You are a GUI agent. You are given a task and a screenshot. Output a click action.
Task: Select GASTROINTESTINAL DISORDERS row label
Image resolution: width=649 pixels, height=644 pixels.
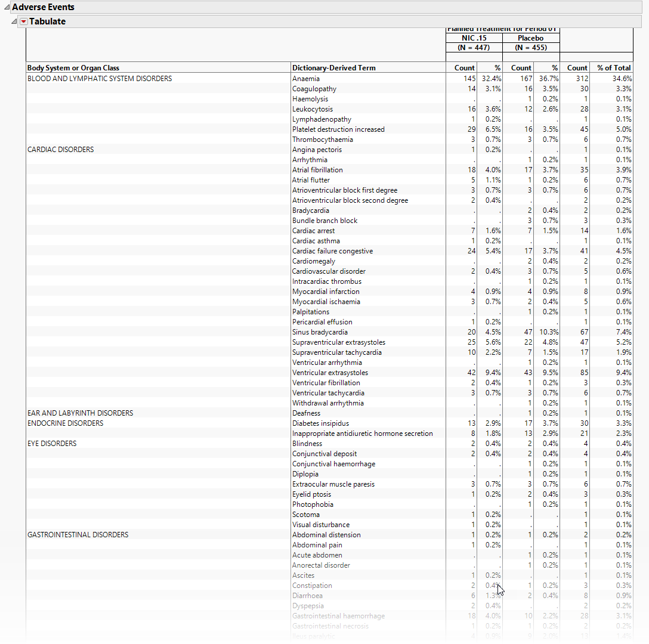[x=78, y=535]
